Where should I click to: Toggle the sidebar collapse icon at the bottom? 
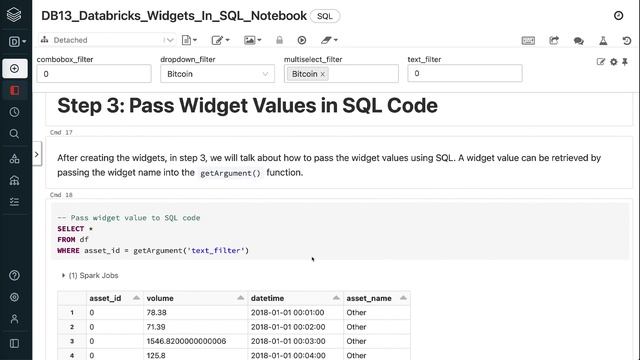point(14,344)
